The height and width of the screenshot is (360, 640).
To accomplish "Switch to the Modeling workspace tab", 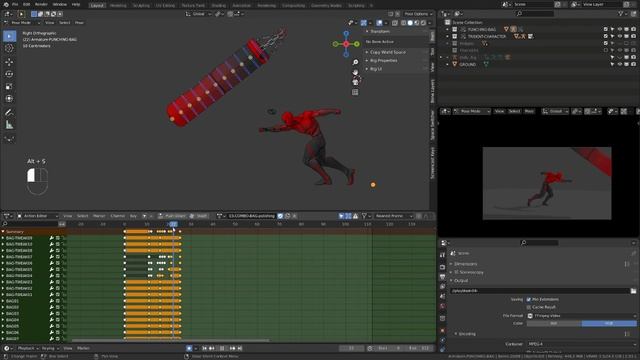I will 118,5.
